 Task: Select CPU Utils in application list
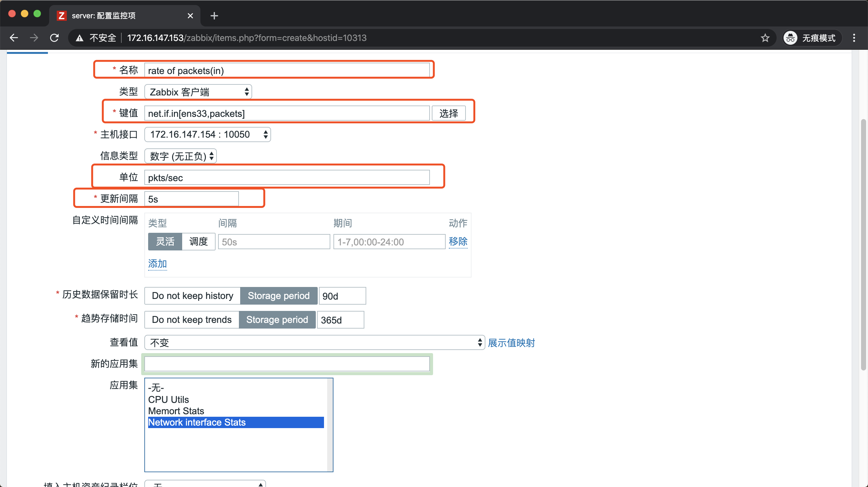click(x=169, y=399)
